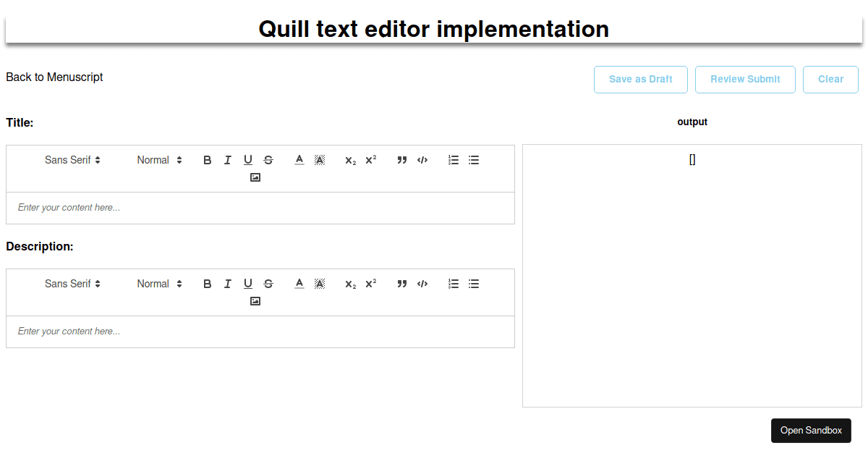Open the Sans Serif font dropdown for Title
868x456 pixels.
72,160
